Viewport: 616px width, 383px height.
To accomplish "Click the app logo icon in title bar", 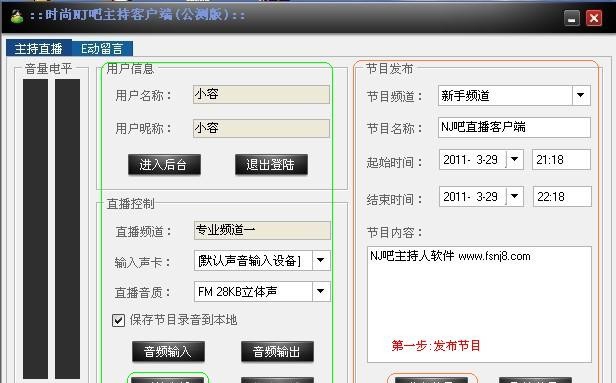I will [x=16, y=16].
